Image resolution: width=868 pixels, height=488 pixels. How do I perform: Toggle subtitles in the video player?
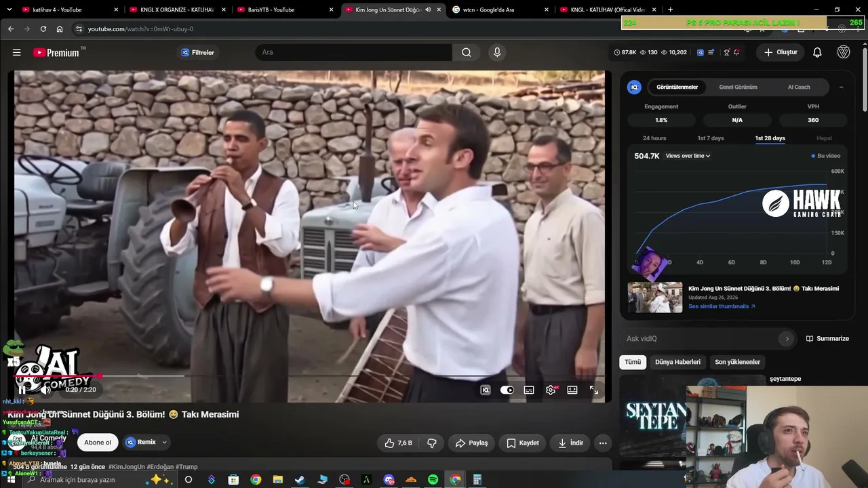tap(529, 390)
